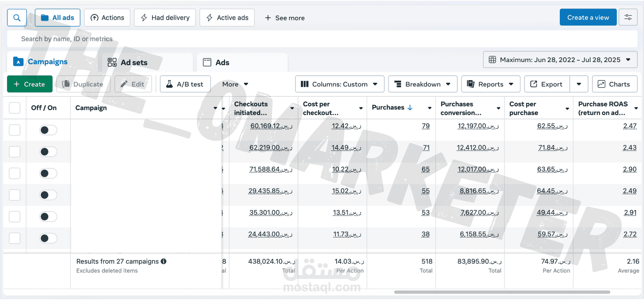The height and width of the screenshot is (300, 644).
Task: Toggle campaign switch in the 65 purchases row
Action: pos(48,173)
